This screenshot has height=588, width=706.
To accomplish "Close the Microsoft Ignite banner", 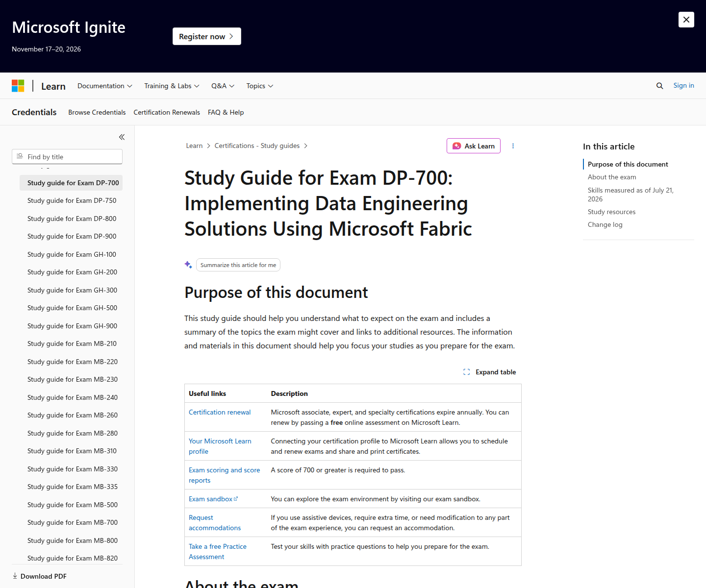I will pyautogui.click(x=686, y=20).
